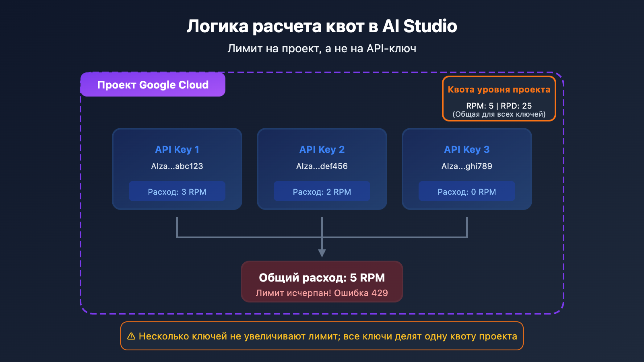
Task: Toggle the Расход: 0 RPM indicator
Action: coord(467,191)
